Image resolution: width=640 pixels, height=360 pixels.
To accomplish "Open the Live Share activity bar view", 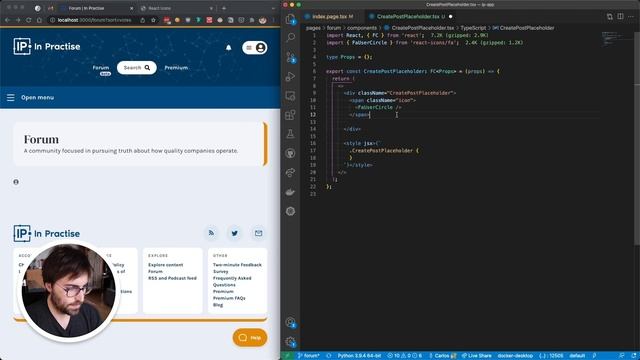I will (290, 172).
